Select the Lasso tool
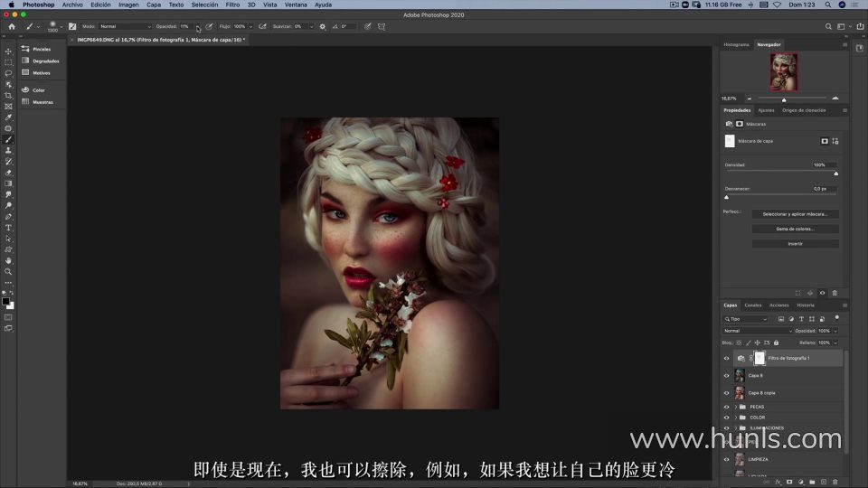868x488 pixels. point(8,73)
